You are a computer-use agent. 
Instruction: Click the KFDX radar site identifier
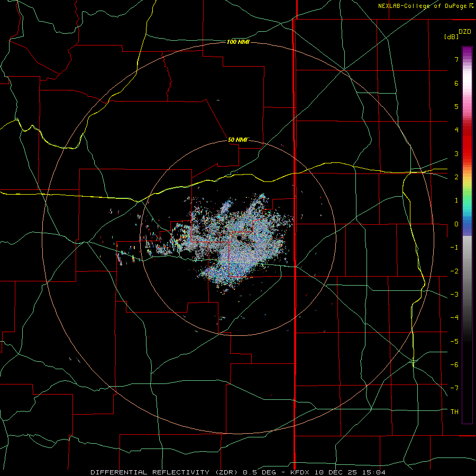pos(300,472)
